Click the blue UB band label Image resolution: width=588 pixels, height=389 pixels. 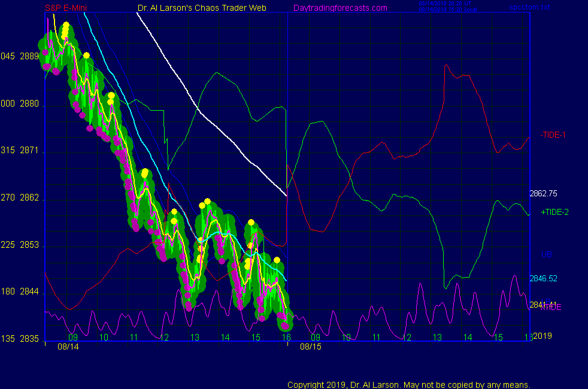pyautogui.click(x=546, y=254)
